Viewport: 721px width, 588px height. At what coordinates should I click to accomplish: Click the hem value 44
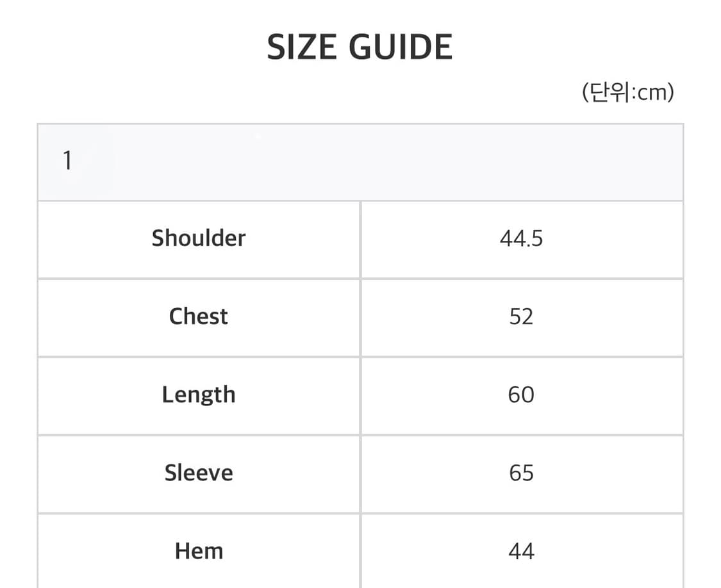[521, 551]
